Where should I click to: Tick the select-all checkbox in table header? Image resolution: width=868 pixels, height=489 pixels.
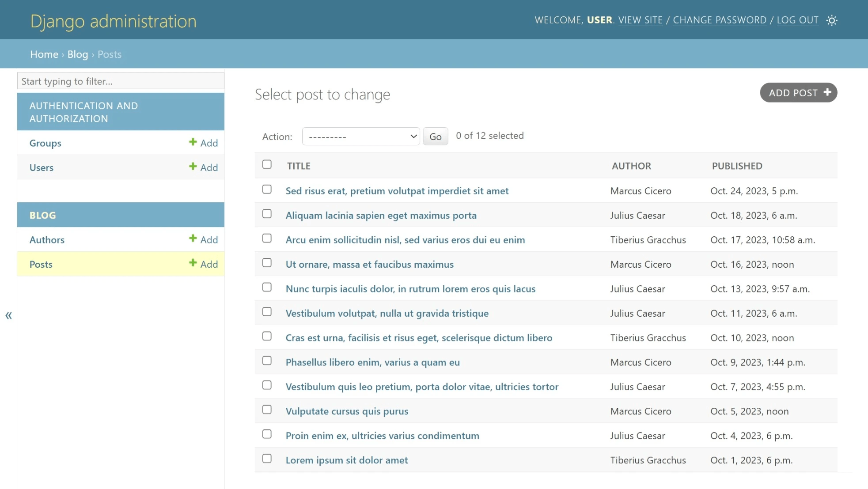267,164
